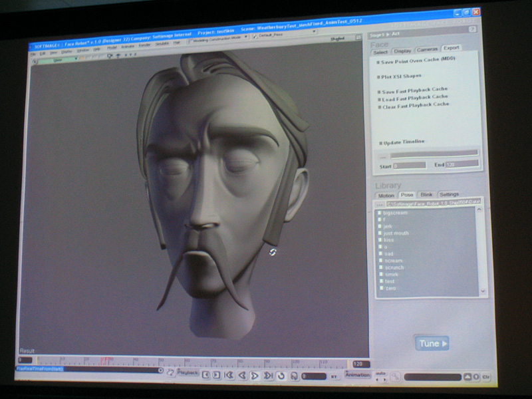Switch to the Cameras tab
Viewport: 532px width, 399px height.
coord(427,49)
